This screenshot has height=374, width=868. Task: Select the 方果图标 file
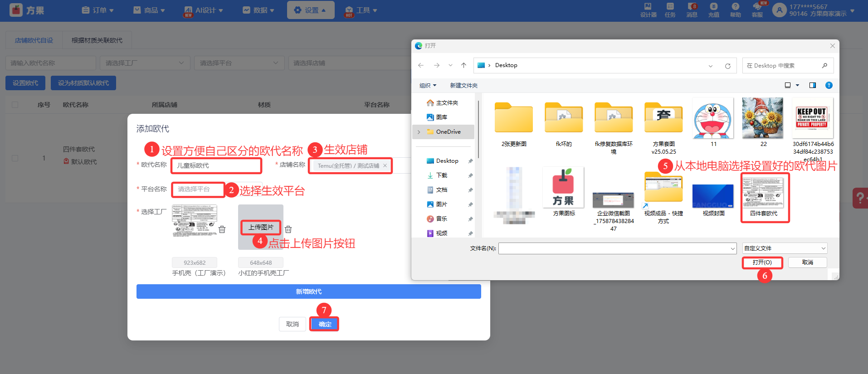click(x=564, y=191)
